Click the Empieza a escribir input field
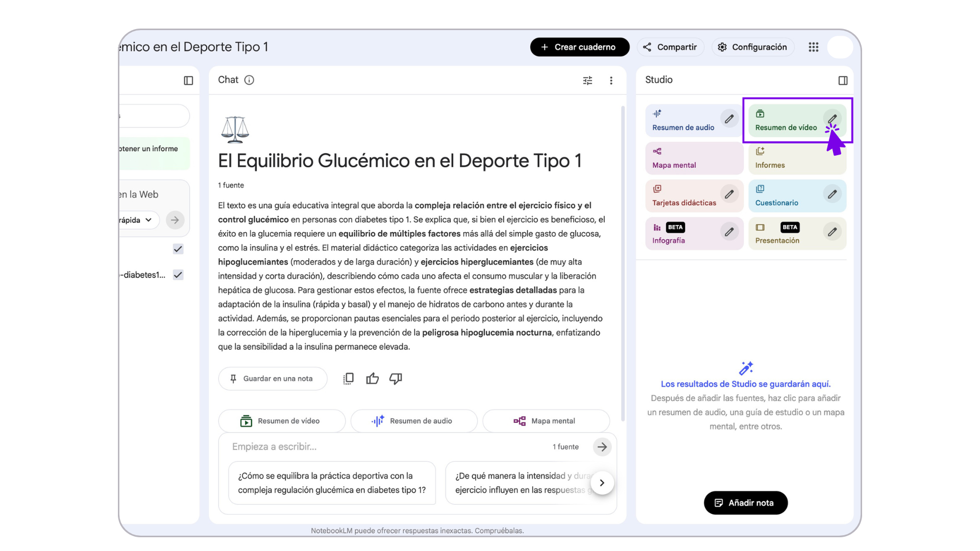The height and width of the screenshot is (551, 980). (357, 446)
